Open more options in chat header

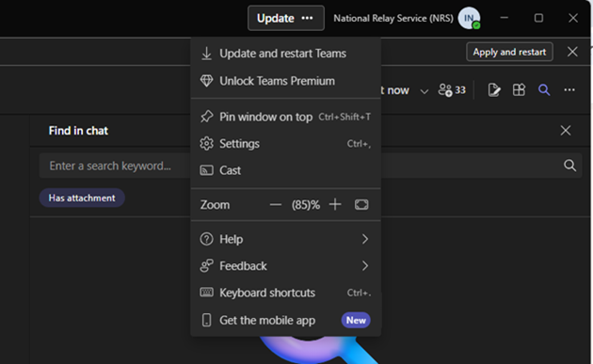[569, 90]
